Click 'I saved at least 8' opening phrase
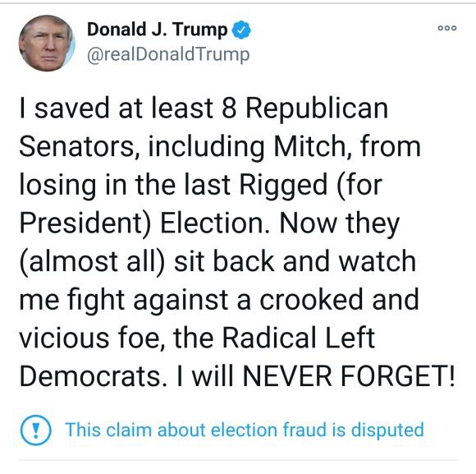 (x=128, y=108)
